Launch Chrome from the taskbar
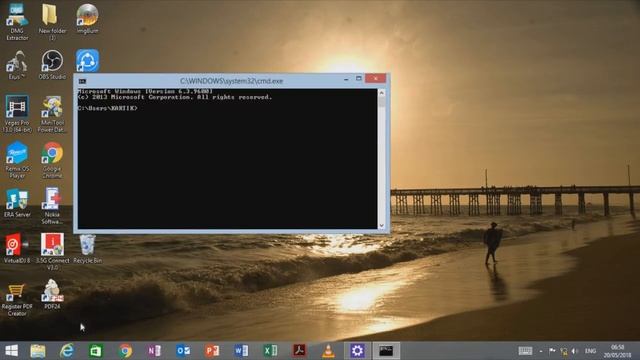The width and height of the screenshot is (640, 360). coord(125,351)
